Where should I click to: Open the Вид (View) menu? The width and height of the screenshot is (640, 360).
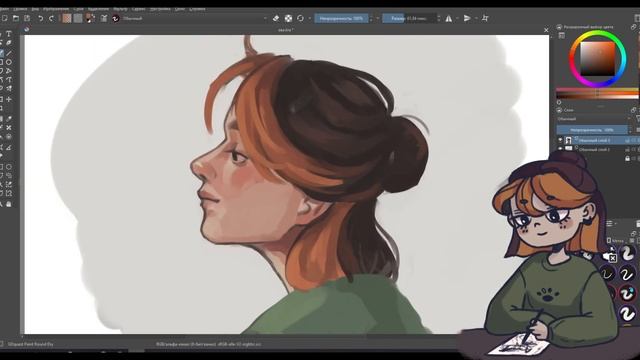35,9
